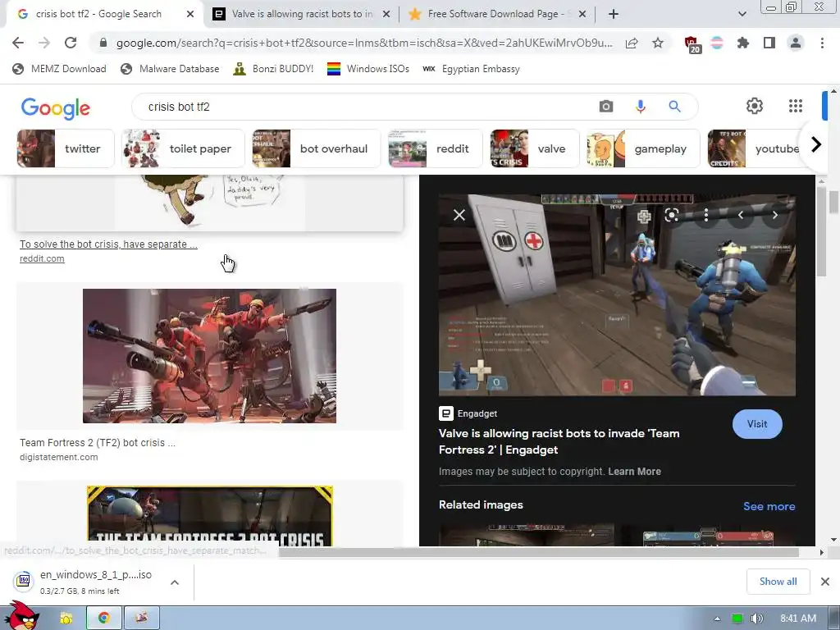Open the Angry Birds start button
The height and width of the screenshot is (630, 840).
(21, 615)
